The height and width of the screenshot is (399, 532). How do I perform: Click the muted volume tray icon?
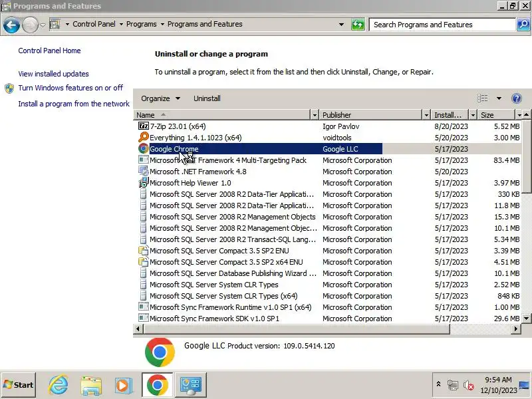point(469,385)
